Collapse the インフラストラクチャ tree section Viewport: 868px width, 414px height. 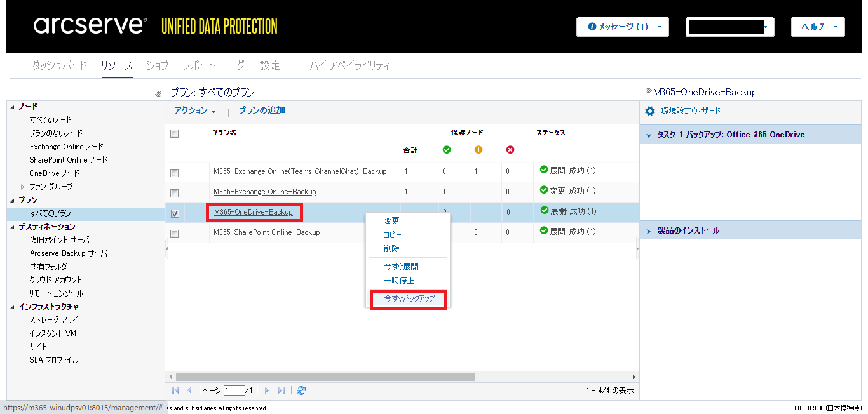coord(13,307)
